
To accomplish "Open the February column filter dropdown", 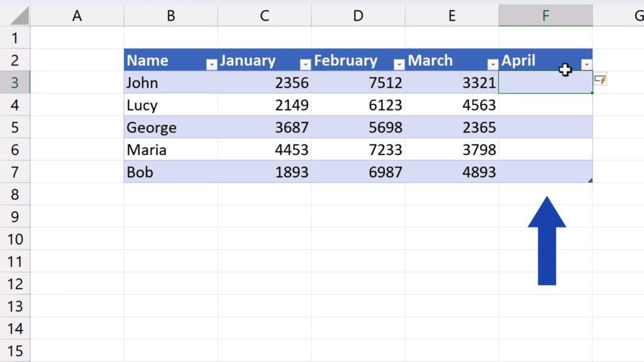I will click(399, 65).
